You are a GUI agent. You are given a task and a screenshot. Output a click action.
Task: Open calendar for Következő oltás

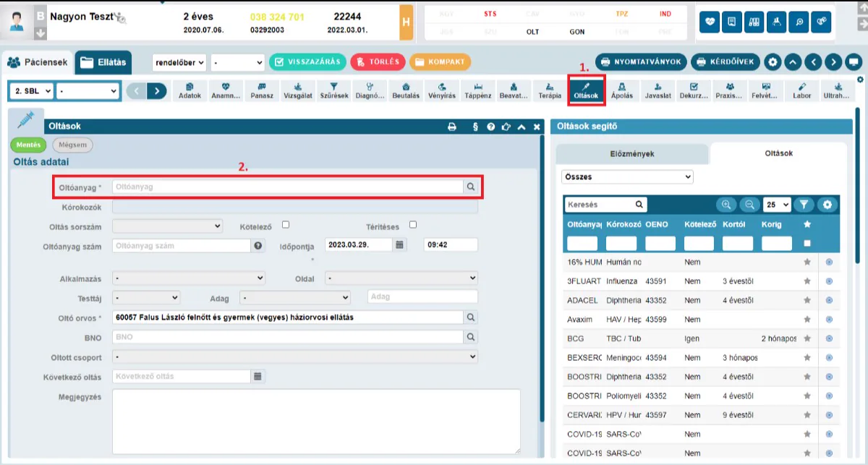point(258,376)
